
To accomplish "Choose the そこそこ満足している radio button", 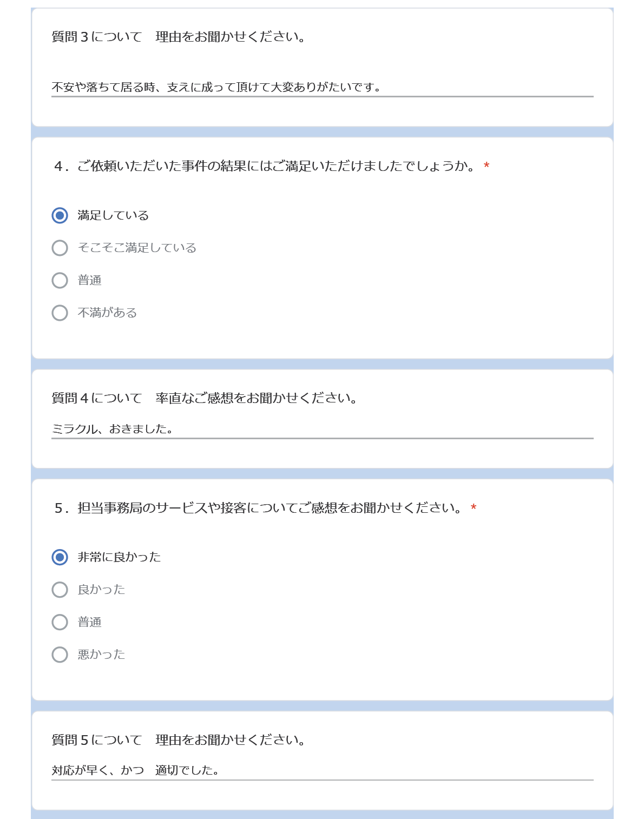I will tap(60, 248).
